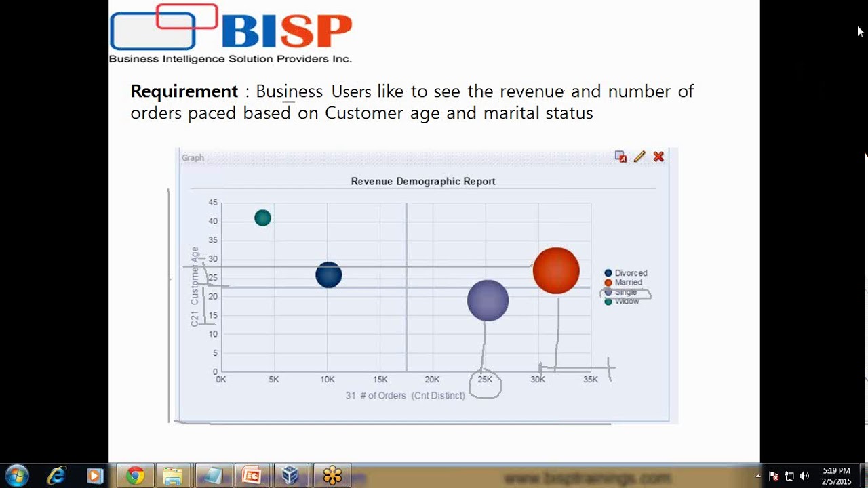Click the 35K x-axis tick label

591,379
